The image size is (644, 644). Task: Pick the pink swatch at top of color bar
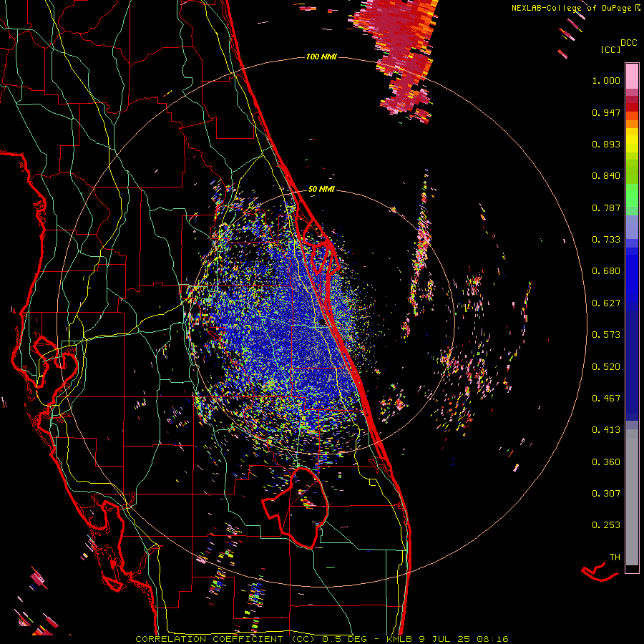tap(632, 76)
